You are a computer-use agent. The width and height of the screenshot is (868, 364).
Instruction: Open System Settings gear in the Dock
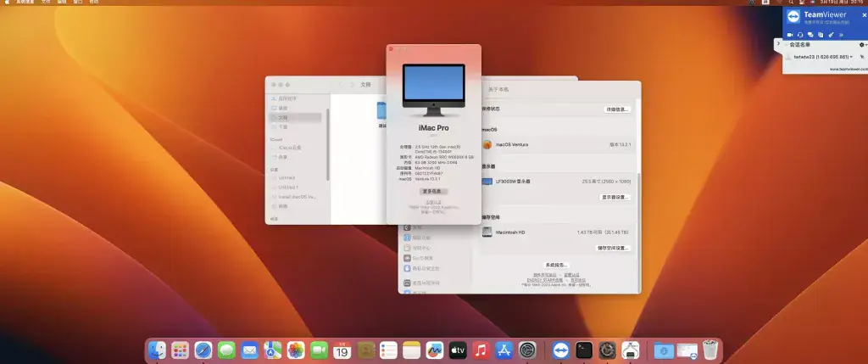527,350
